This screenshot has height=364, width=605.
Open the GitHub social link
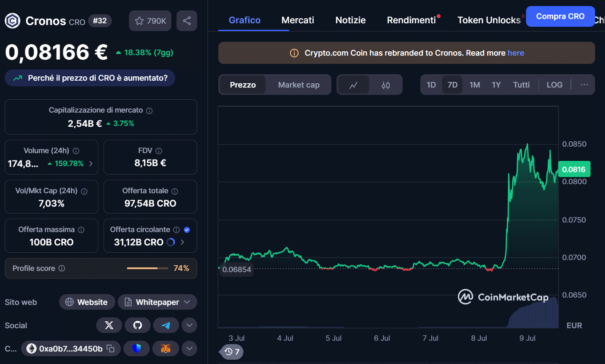click(x=138, y=325)
